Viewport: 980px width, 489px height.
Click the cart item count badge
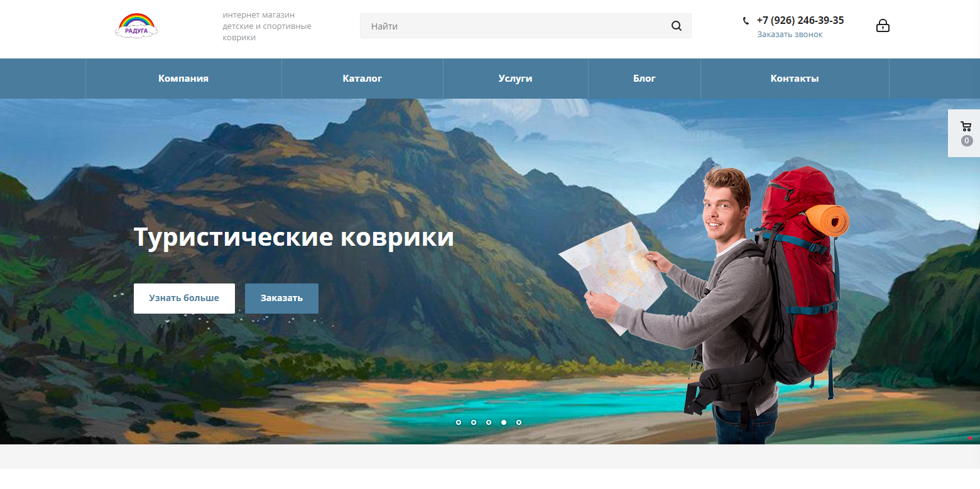967,141
